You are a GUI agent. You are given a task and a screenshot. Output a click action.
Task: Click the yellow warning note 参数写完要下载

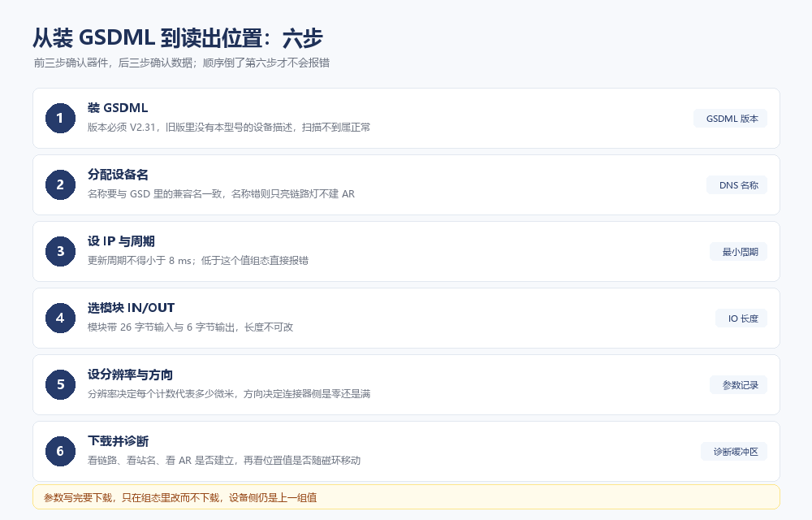pyautogui.click(x=406, y=497)
